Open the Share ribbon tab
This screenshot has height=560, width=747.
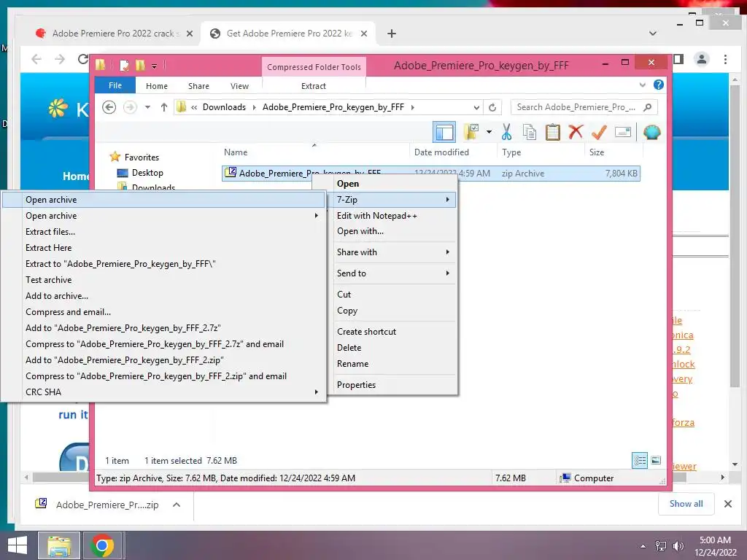[x=198, y=86]
